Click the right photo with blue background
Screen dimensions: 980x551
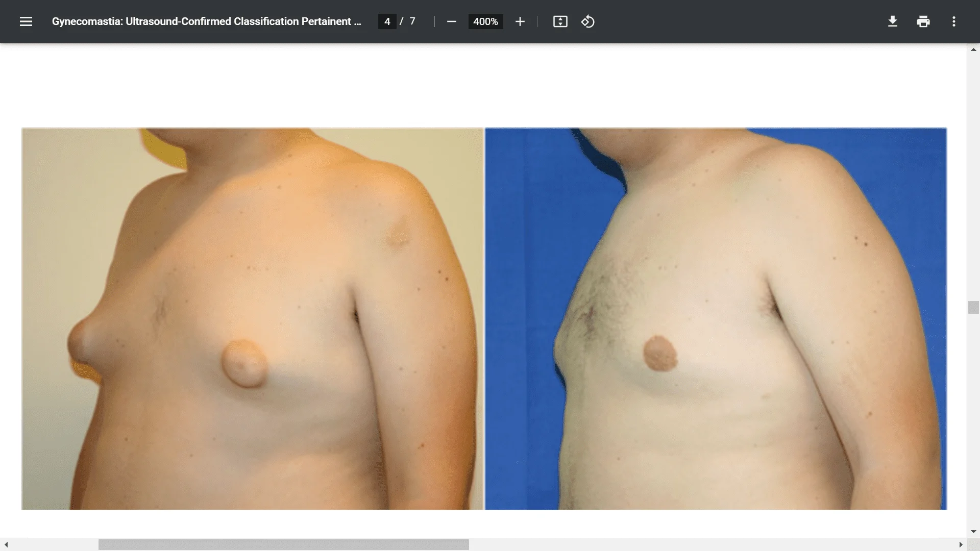[716, 319]
